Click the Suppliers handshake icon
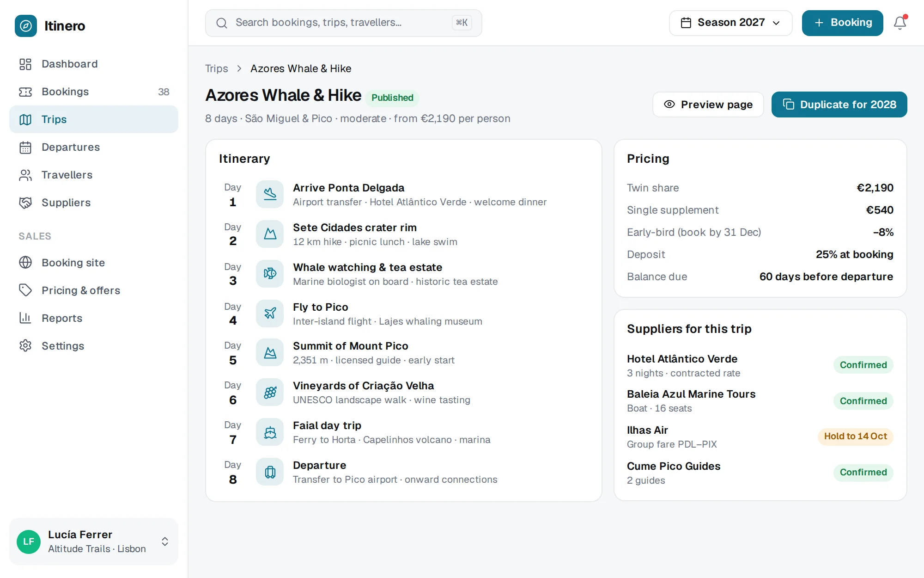 (x=25, y=203)
